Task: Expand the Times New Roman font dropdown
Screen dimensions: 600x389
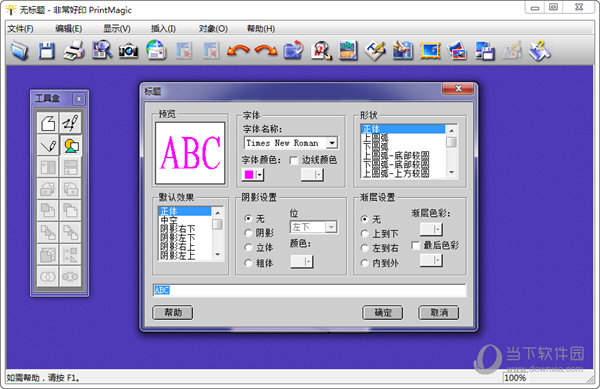Action: [x=332, y=143]
